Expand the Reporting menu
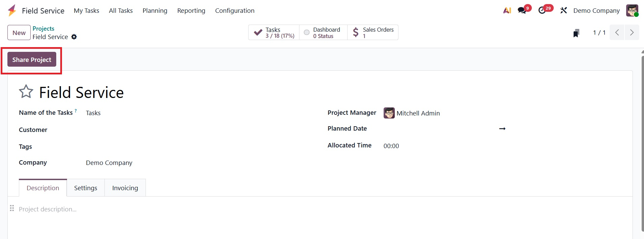 191,10
